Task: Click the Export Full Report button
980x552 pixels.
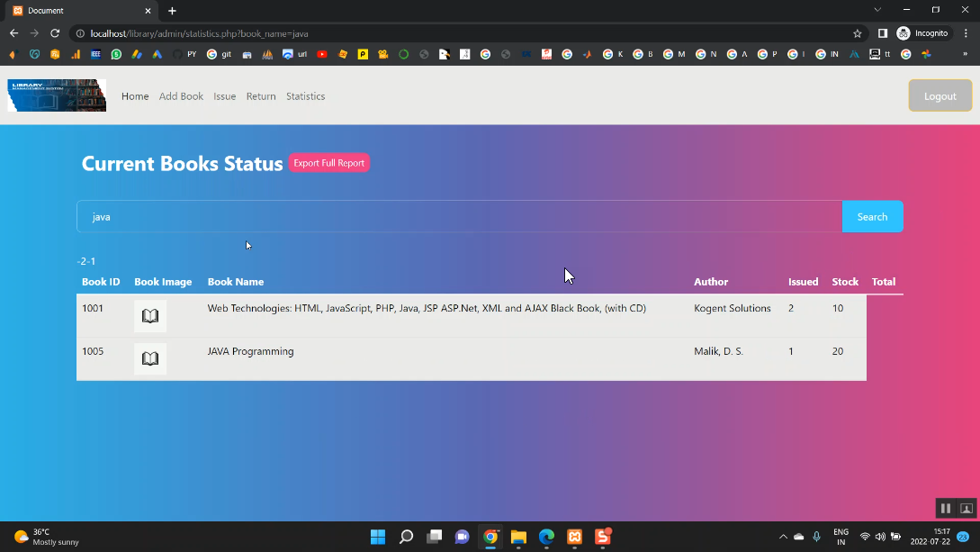Action: pos(328,163)
